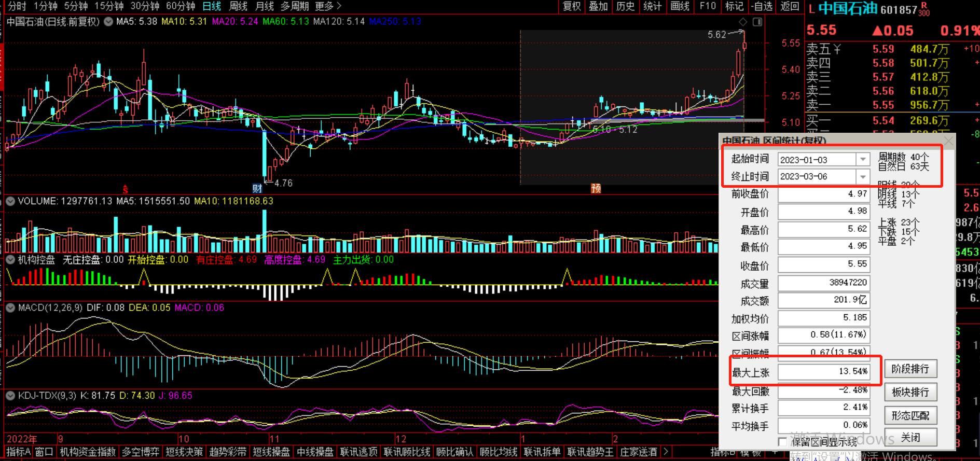Screen dimensions: 980x461
Task: Click the 预 forecast marker on the chart
Action: [596, 188]
